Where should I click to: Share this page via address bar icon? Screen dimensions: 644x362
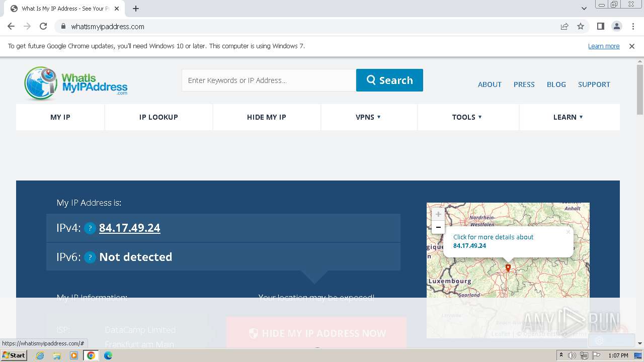(x=565, y=27)
